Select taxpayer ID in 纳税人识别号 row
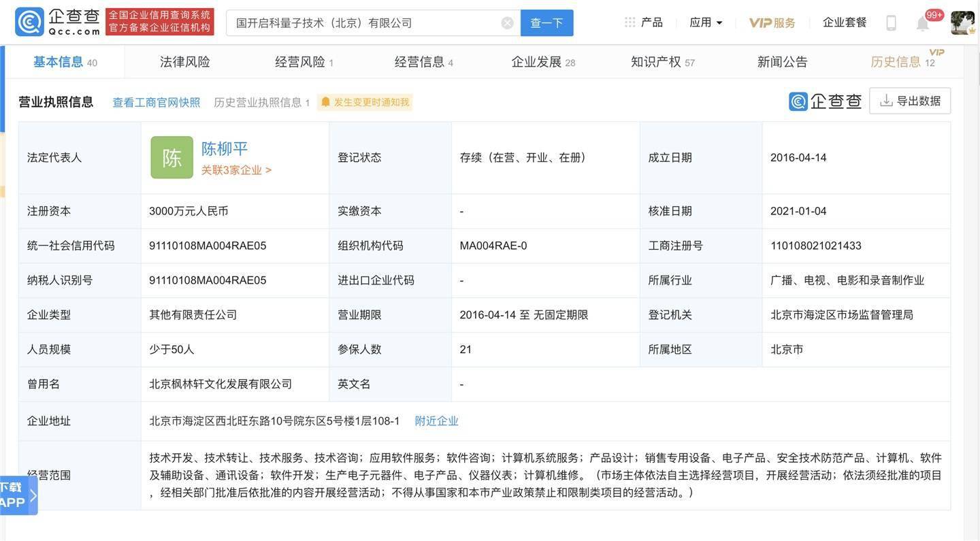980x541 pixels. 208,280
